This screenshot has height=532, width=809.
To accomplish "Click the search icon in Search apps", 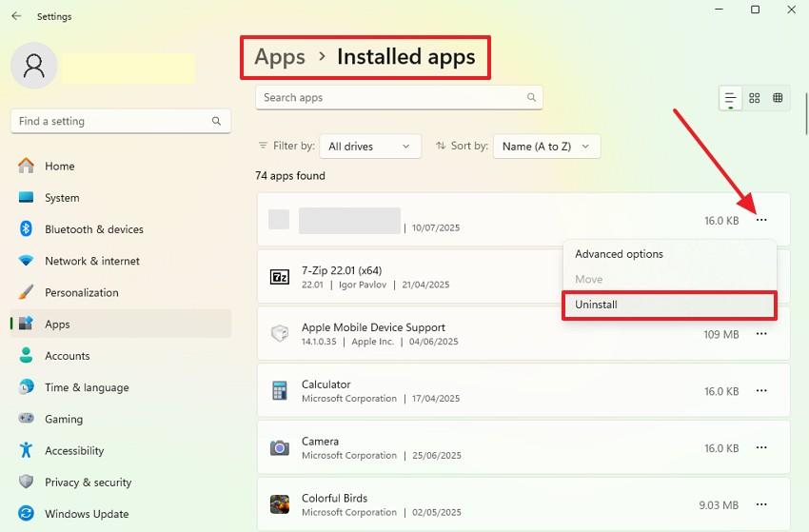I will (x=531, y=97).
